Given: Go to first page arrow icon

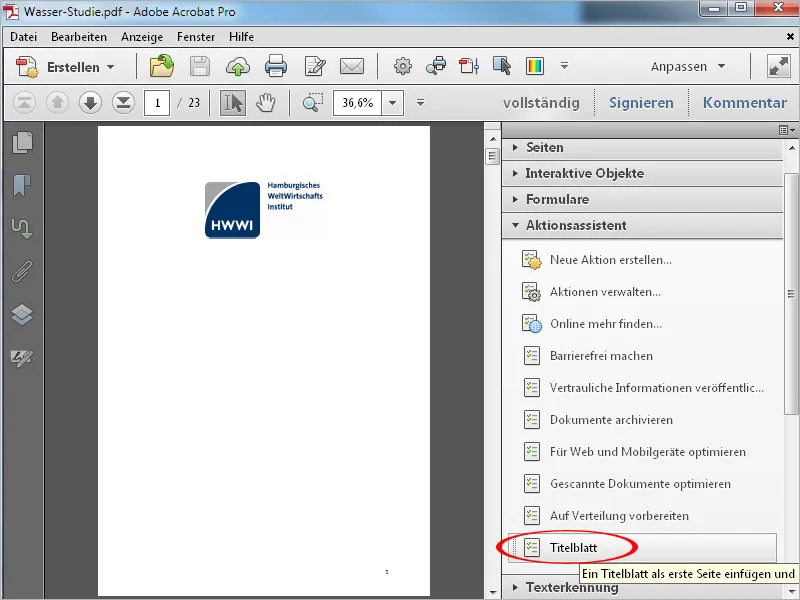Looking at the screenshot, I should click(x=24, y=103).
